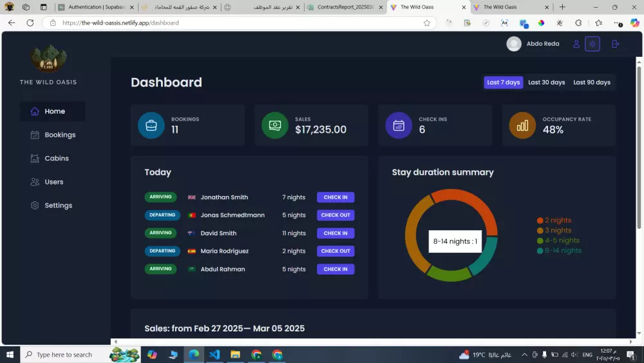Open the Edge Settings and more menu

pyautogui.click(x=618, y=23)
